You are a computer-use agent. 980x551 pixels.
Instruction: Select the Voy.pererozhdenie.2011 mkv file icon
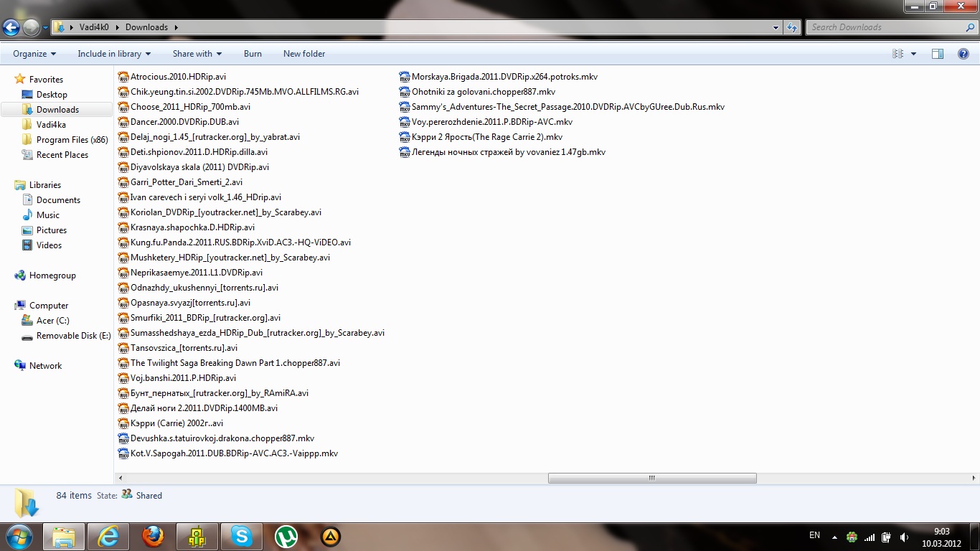405,122
